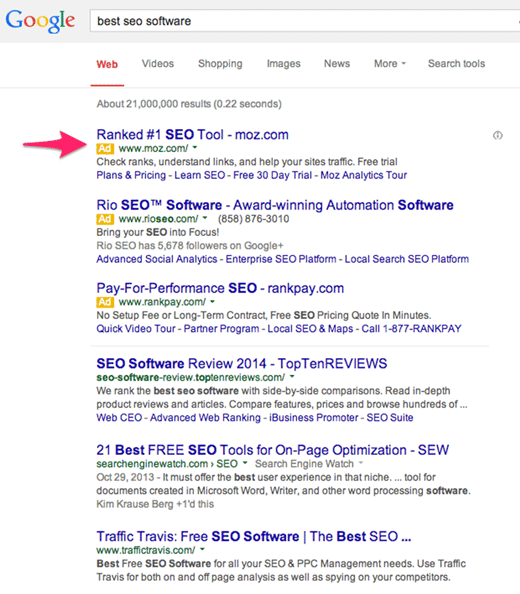Switch to the Videos tab

click(x=158, y=64)
